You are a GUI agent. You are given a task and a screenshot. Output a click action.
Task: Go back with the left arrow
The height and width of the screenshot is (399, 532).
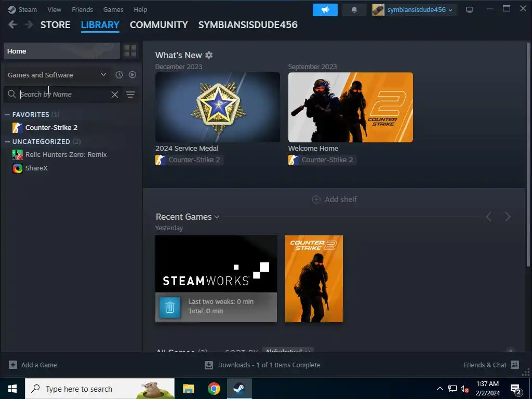(12, 24)
